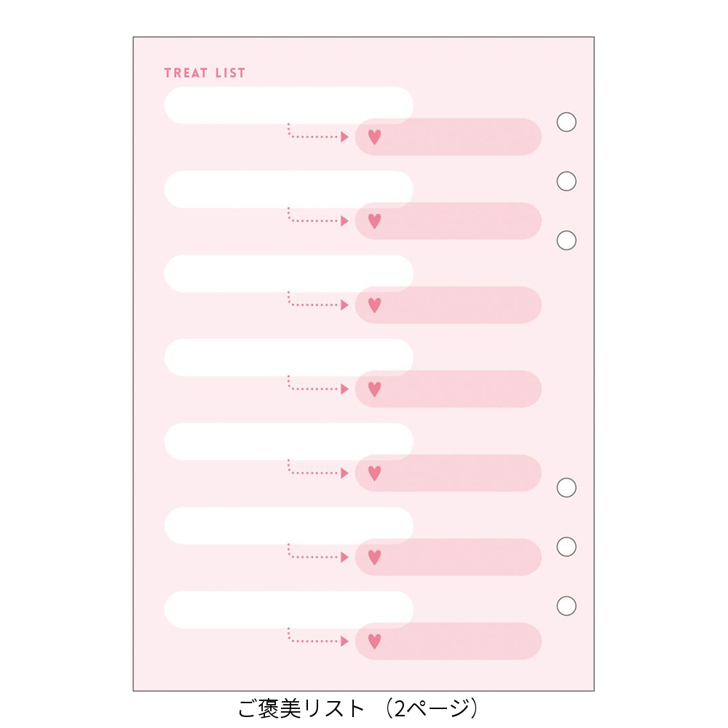Click the last white entry field
This screenshot has width=728, height=728.
tap(289, 609)
